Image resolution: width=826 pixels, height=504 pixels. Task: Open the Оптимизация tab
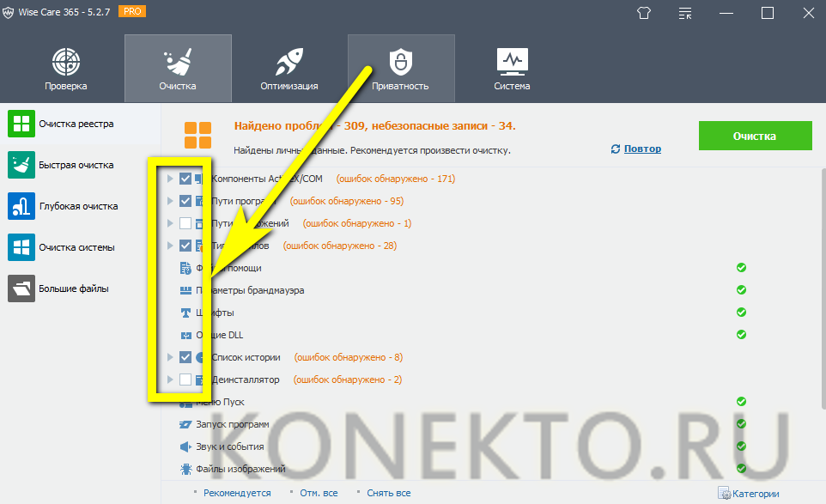(289, 69)
